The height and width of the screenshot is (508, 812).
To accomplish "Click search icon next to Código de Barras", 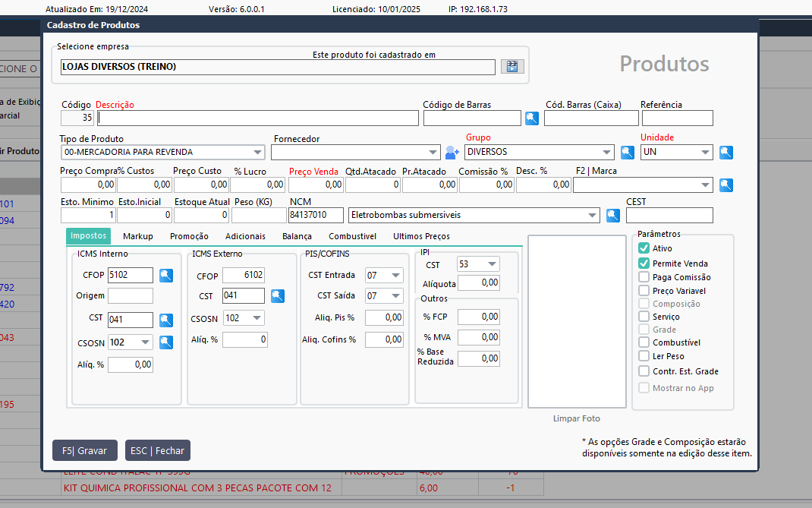I will [x=532, y=118].
